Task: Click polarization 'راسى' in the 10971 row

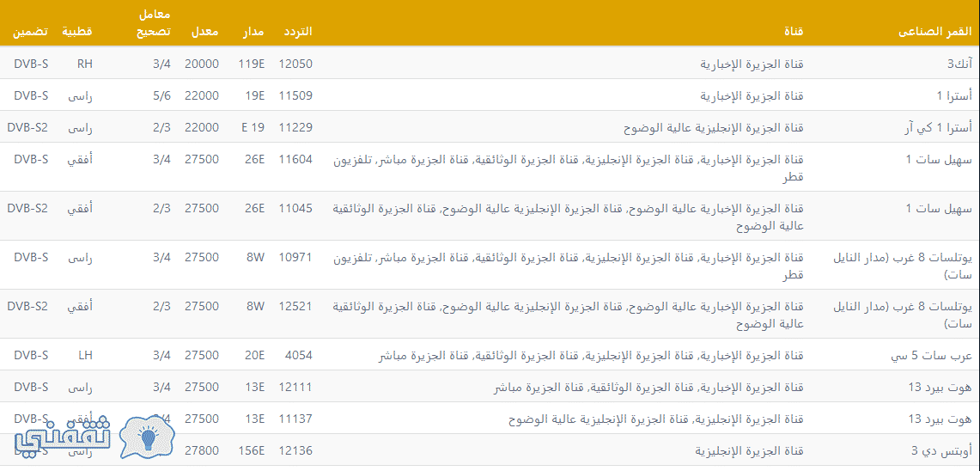Action: coord(80,257)
